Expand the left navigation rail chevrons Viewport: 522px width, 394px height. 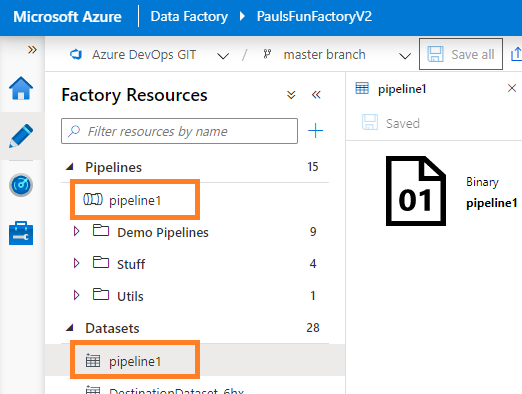(32, 50)
